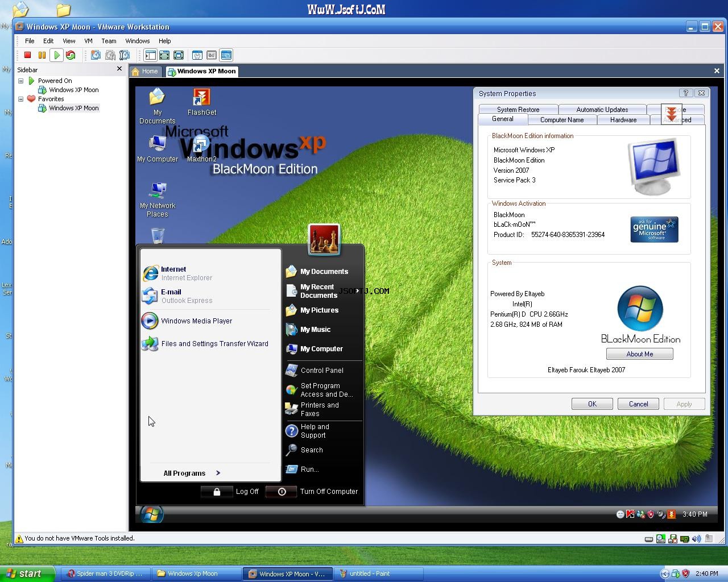The width and height of the screenshot is (728, 582).
Task: Click the network adapter icon in VMware status bar
Action: [685, 539]
